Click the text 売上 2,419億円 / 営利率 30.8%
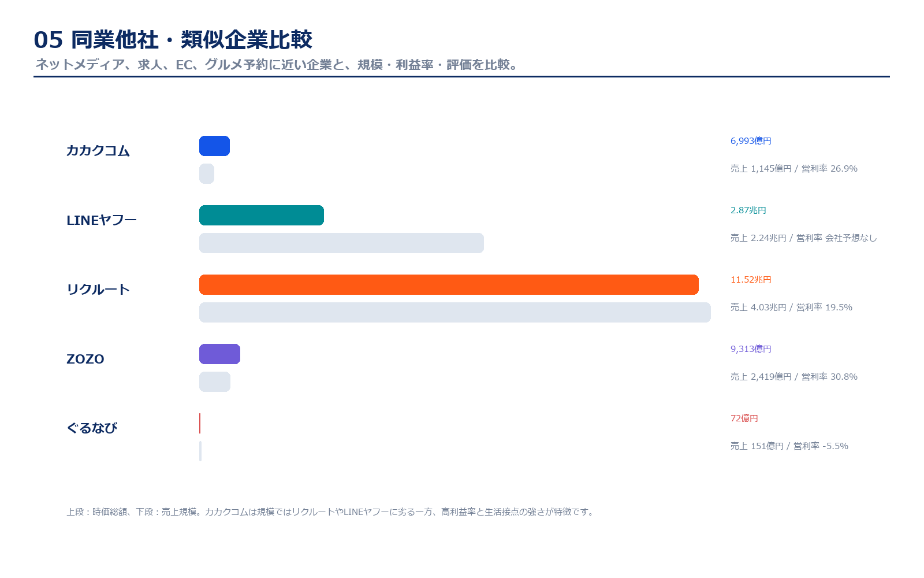Viewport: 924px width, 578px height. (x=794, y=377)
